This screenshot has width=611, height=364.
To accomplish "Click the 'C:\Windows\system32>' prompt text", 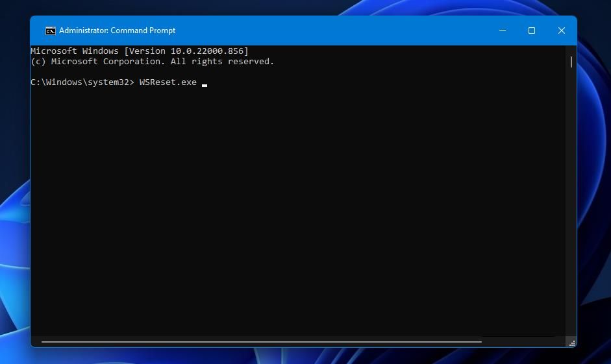I will pyautogui.click(x=82, y=82).
